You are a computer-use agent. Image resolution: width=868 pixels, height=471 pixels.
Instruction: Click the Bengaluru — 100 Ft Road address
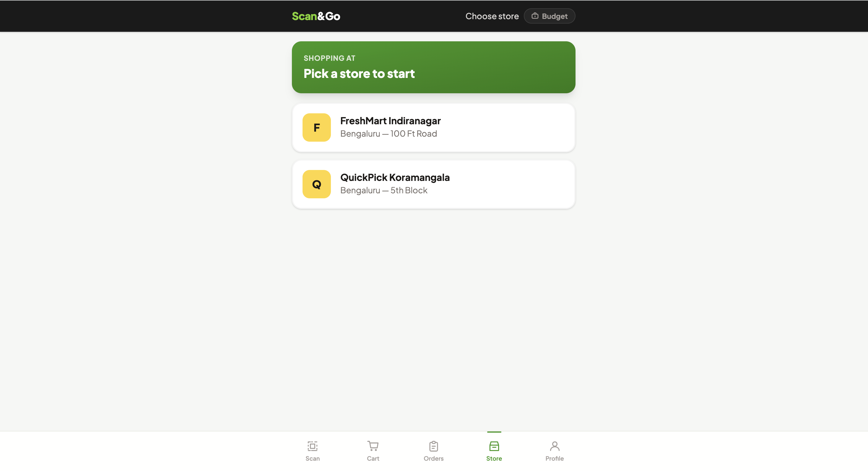(388, 134)
